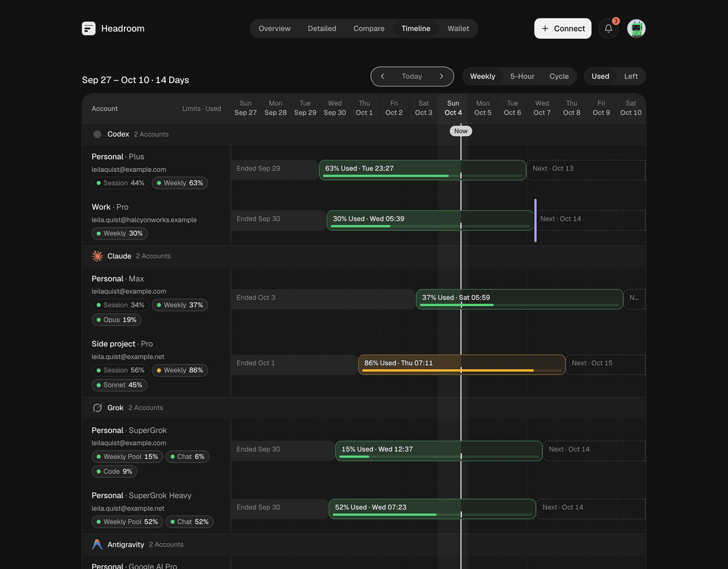The image size is (728, 569).
Task: Click the Weekly Pool 15% chip
Action: (x=127, y=457)
